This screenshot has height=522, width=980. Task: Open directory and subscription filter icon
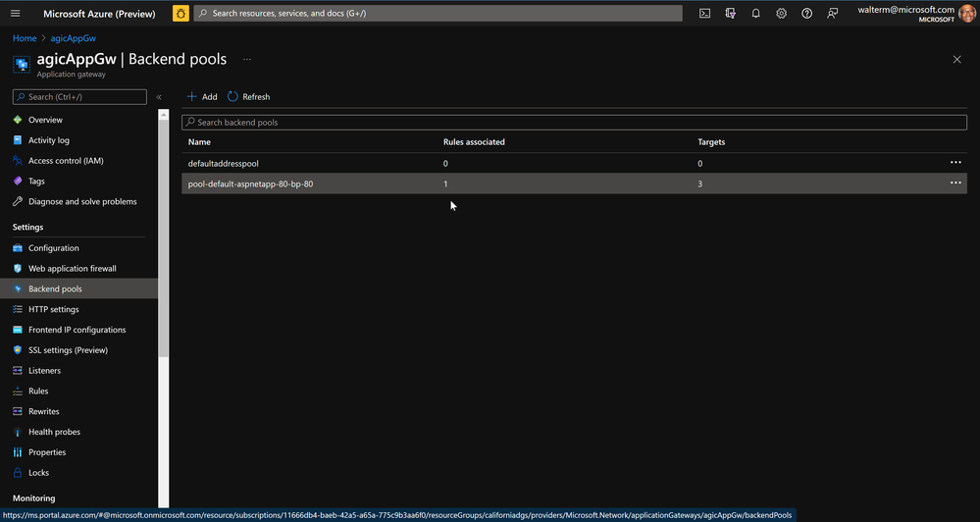tap(730, 13)
